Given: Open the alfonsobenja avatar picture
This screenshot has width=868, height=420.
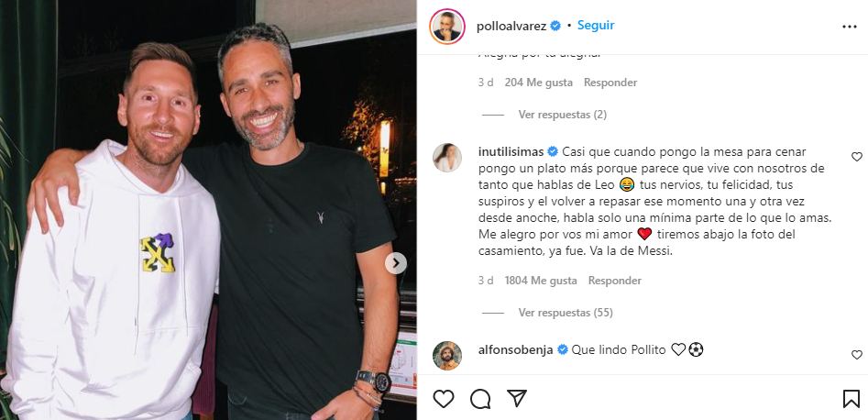Looking at the screenshot, I should 446,355.
